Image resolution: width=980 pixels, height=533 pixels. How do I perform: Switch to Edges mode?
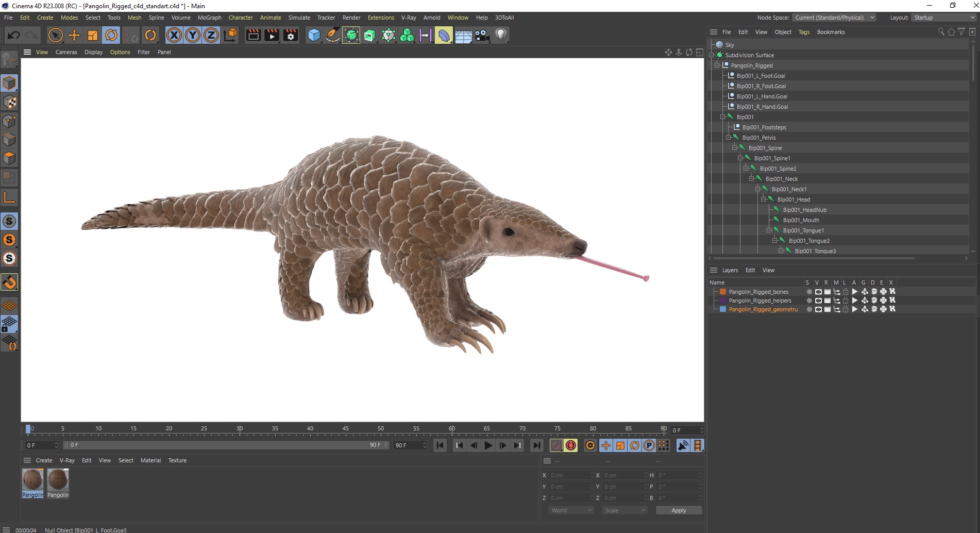[x=9, y=140]
